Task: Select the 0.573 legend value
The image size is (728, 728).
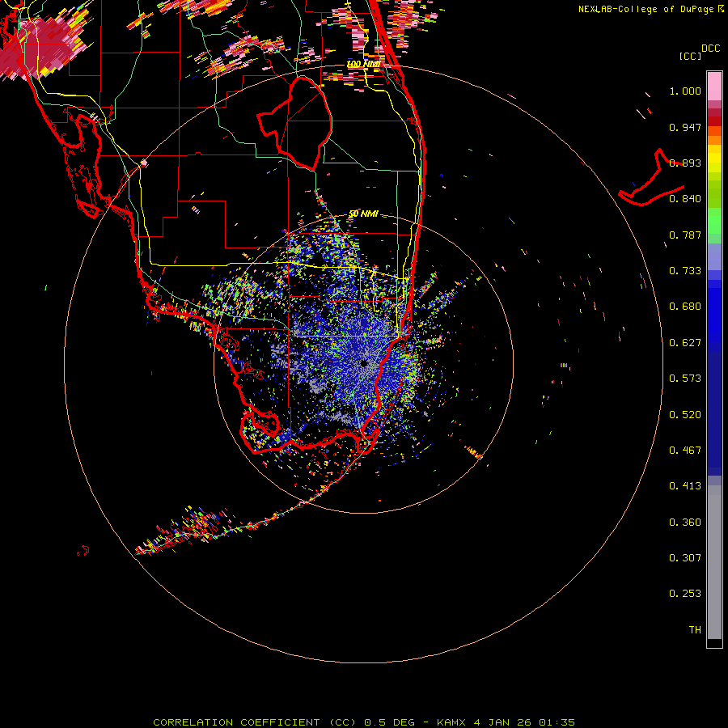Action: pos(685,379)
